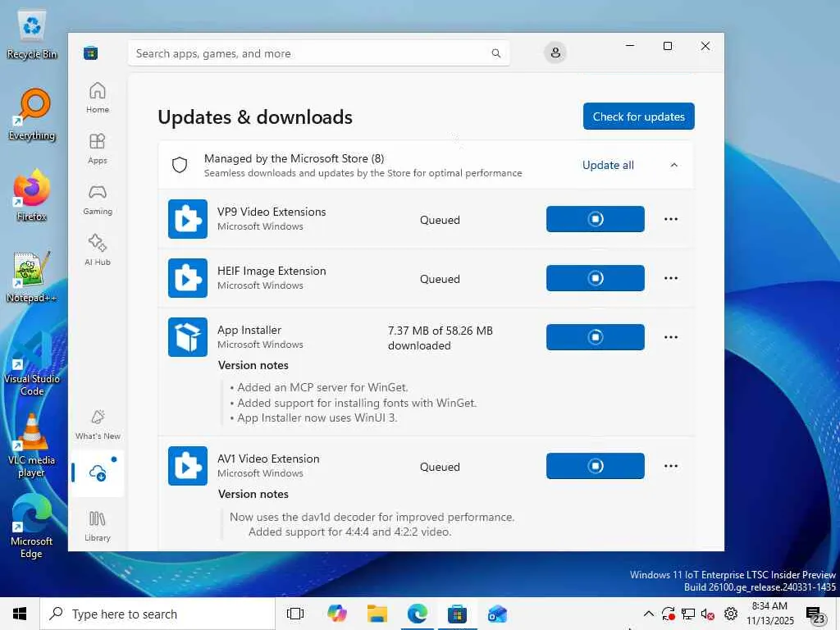Open the notification center with 23 alerts
Image resolution: width=840 pixels, height=630 pixels.
(x=815, y=615)
